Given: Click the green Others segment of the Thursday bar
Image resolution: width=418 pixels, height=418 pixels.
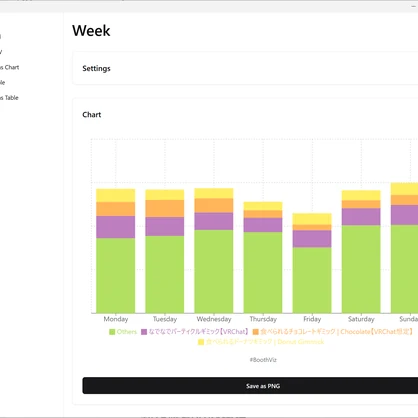Looking at the screenshot, I should tap(263, 272).
